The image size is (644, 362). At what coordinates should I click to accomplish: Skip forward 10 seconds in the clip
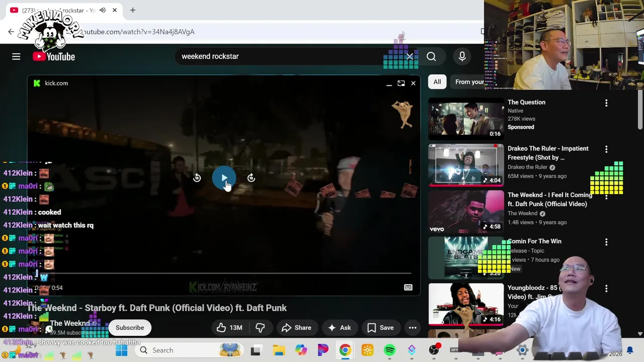[x=251, y=178]
